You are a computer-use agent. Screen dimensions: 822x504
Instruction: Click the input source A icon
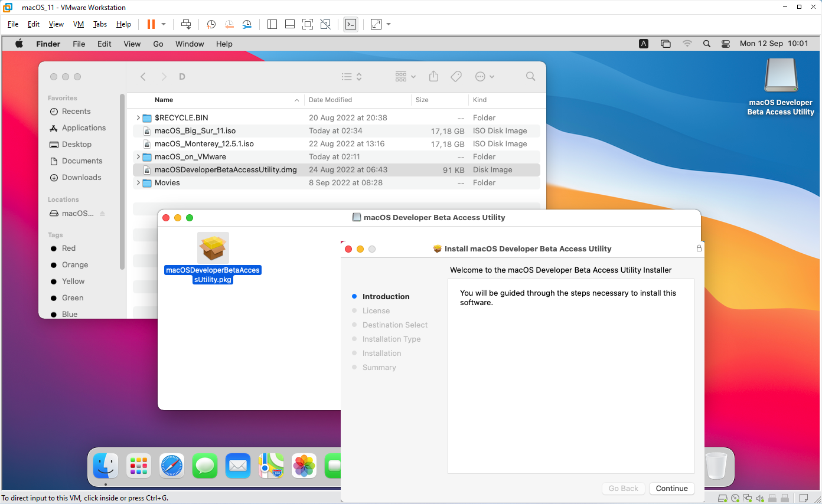(x=644, y=44)
